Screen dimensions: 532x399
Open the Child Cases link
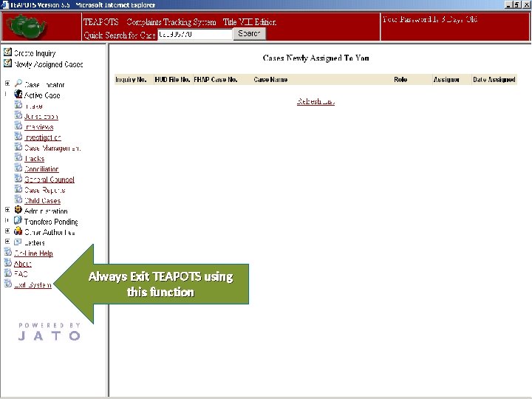tap(42, 200)
